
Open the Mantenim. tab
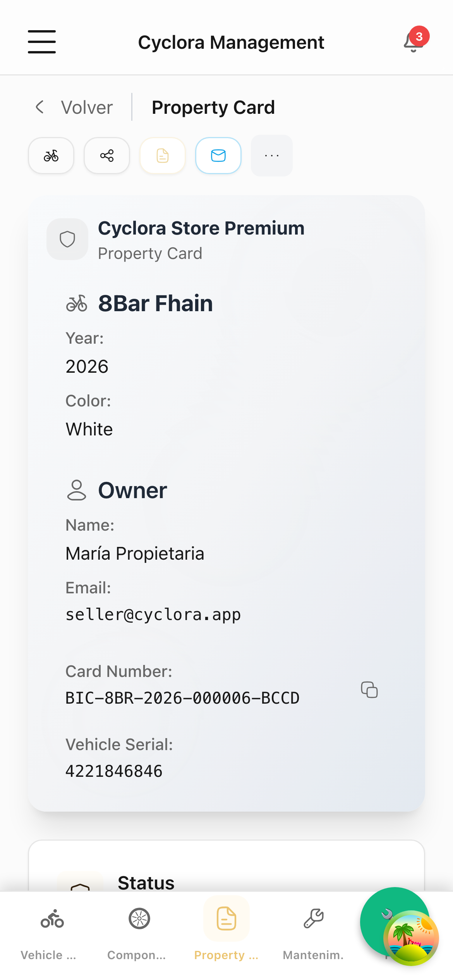click(314, 934)
